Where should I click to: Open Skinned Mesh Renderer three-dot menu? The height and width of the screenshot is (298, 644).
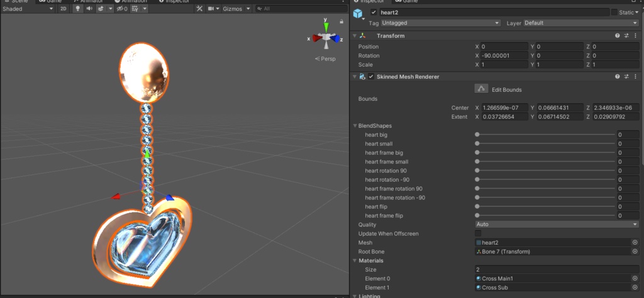coord(635,76)
